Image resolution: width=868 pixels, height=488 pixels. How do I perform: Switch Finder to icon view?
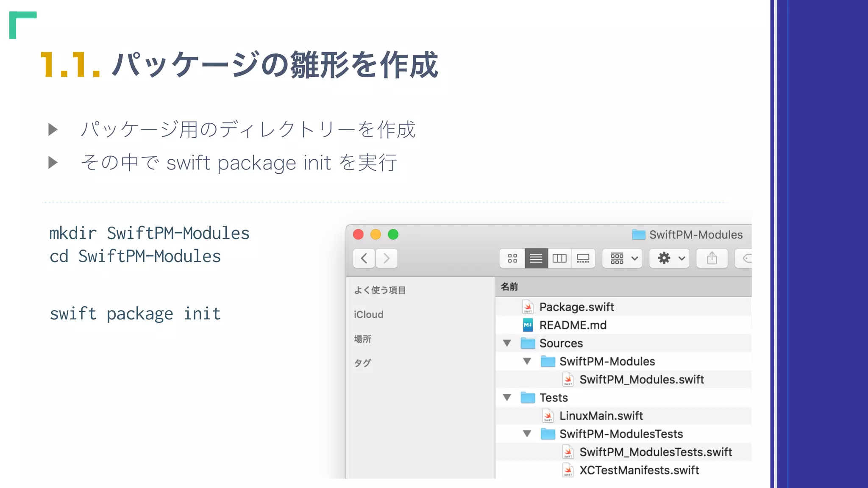pyautogui.click(x=512, y=258)
